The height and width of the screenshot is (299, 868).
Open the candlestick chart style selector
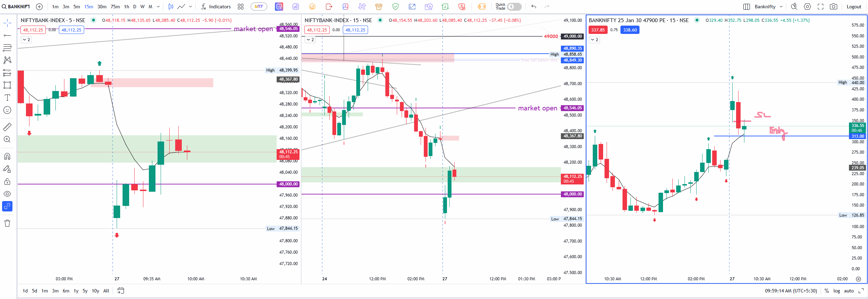click(x=171, y=7)
